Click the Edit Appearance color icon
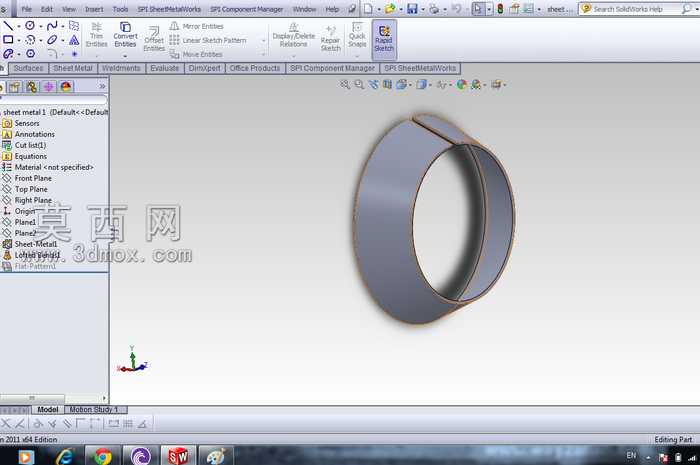 pos(462,84)
